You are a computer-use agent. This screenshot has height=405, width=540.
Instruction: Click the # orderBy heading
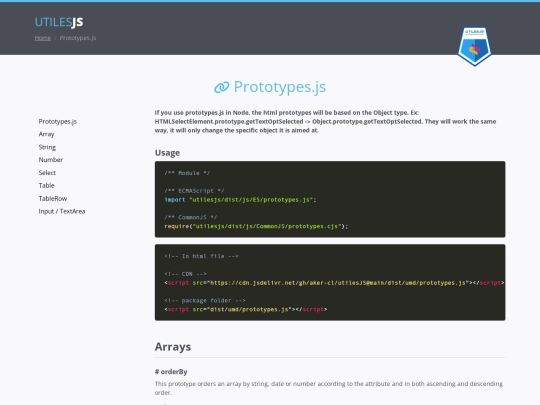point(171,372)
